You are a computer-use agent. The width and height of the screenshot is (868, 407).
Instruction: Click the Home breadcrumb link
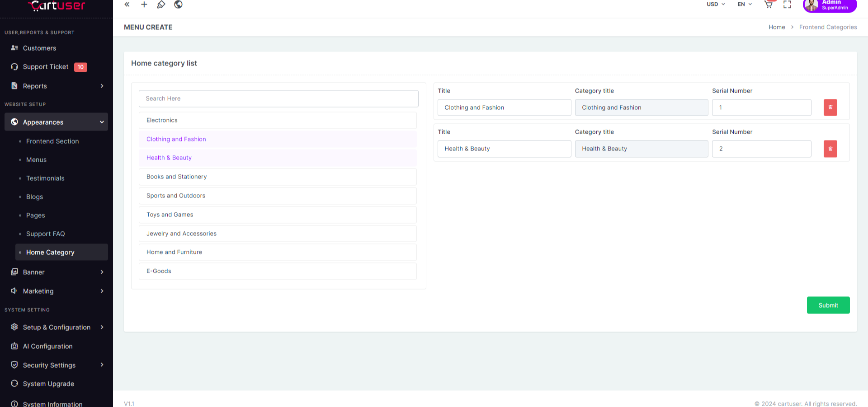[x=777, y=27]
